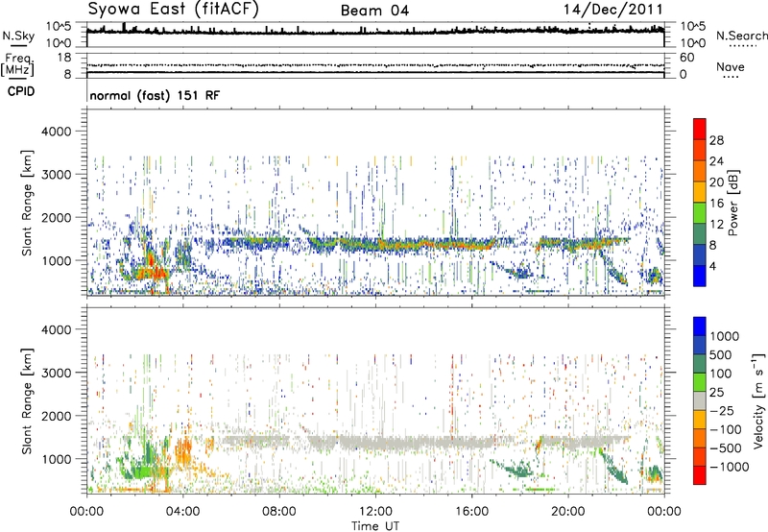Click the 'N.Sky' legend label
This screenshot has height=532, width=768.
click(x=18, y=36)
